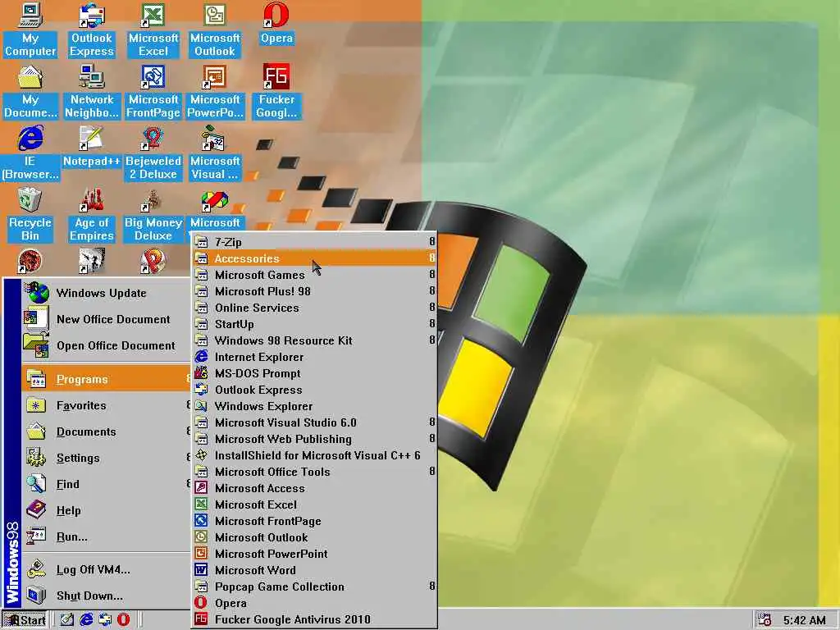The width and height of the screenshot is (840, 630).
Task: Click the red FG antivirus desktop icon
Action: point(276,76)
